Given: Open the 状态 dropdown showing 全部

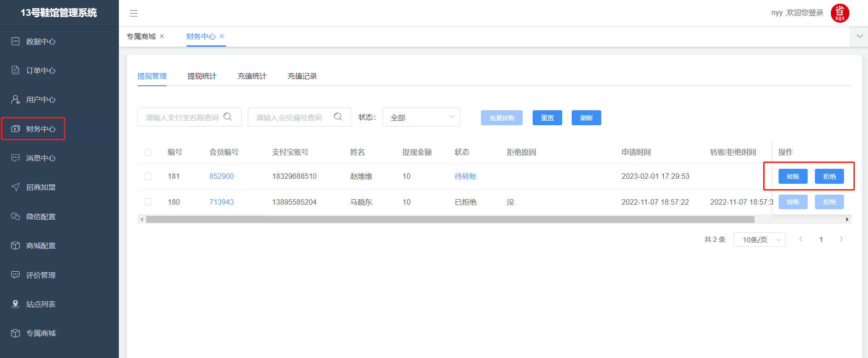Looking at the screenshot, I should pyautogui.click(x=421, y=117).
